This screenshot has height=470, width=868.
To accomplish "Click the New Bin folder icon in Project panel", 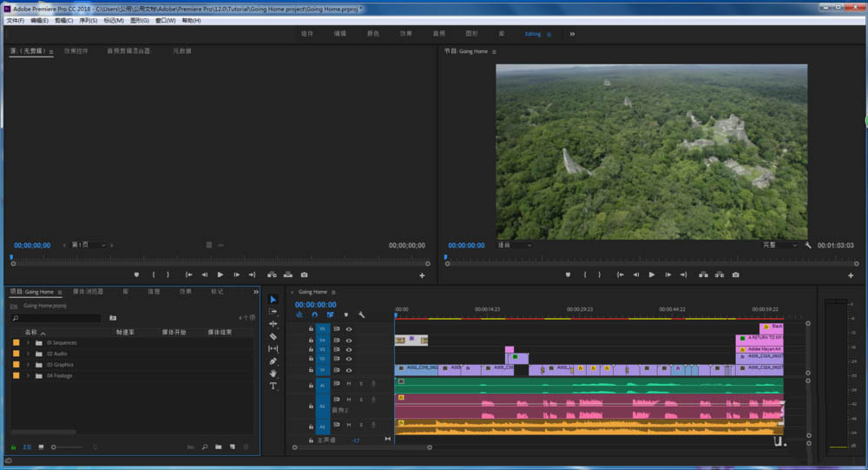I will click(218, 447).
